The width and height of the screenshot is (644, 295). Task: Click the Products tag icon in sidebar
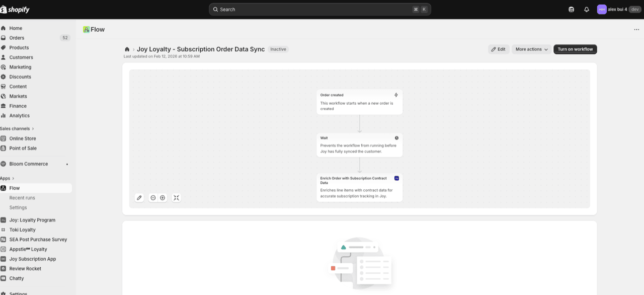click(x=4, y=48)
